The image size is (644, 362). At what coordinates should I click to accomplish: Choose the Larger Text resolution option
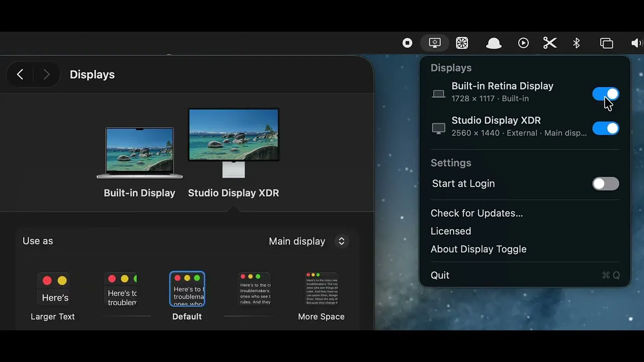(53, 290)
